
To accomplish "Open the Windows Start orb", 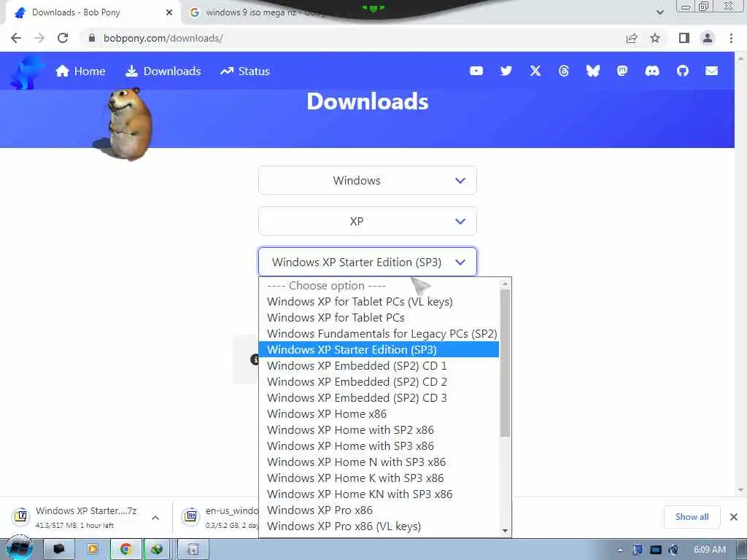I will pos(19,549).
